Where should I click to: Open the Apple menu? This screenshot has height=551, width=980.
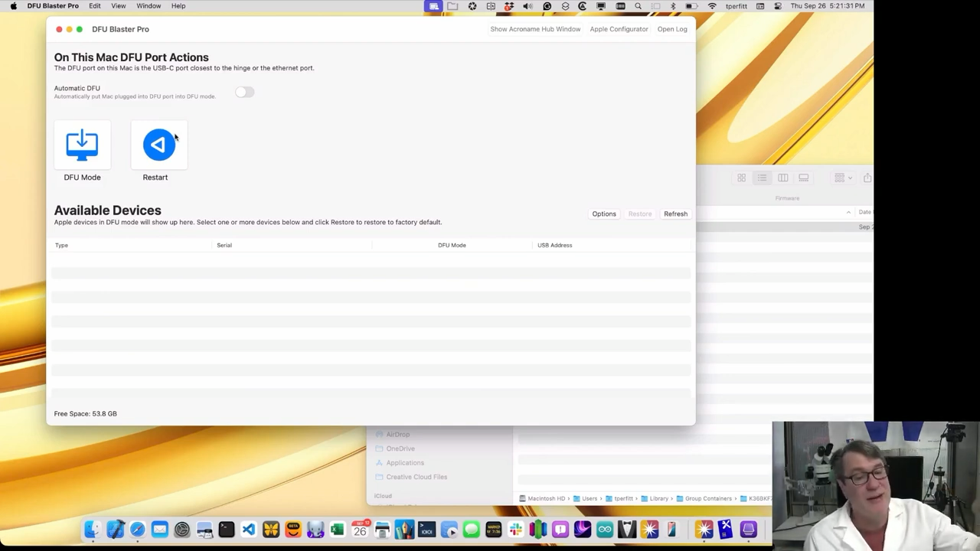[13, 6]
